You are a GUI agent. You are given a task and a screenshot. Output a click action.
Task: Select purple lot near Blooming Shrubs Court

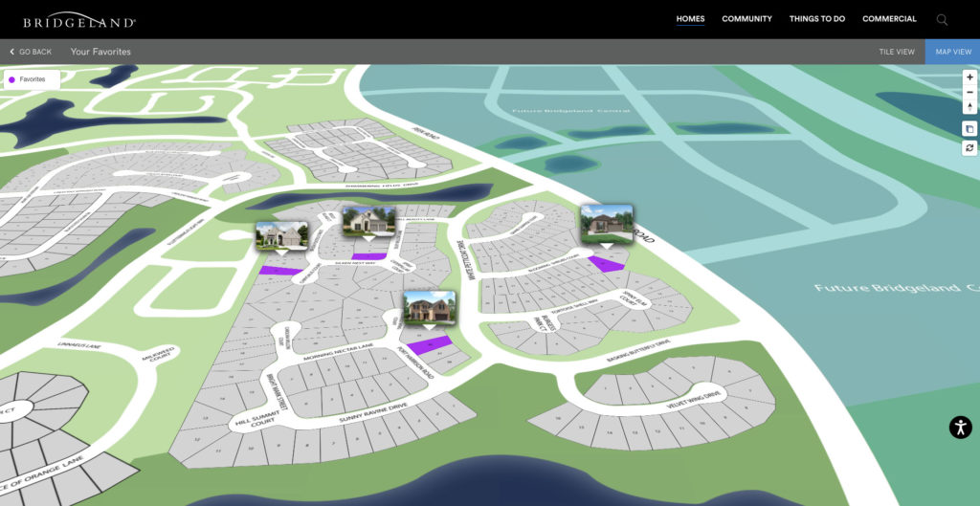(x=606, y=264)
